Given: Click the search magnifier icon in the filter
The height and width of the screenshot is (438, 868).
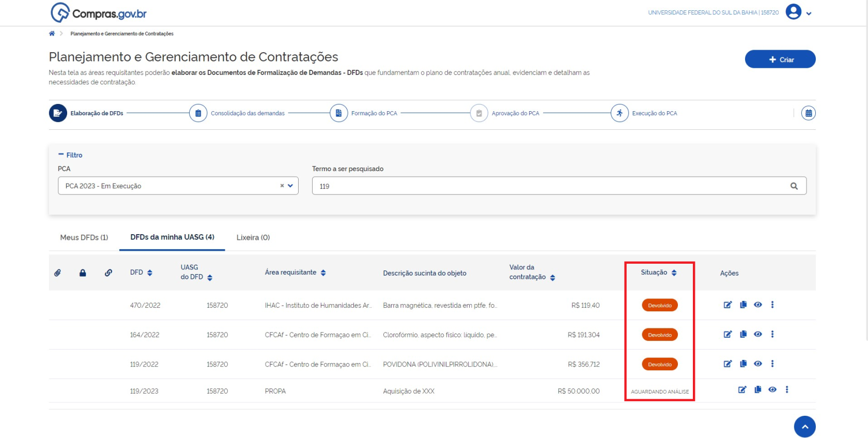Looking at the screenshot, I should [x=794, y=186].
